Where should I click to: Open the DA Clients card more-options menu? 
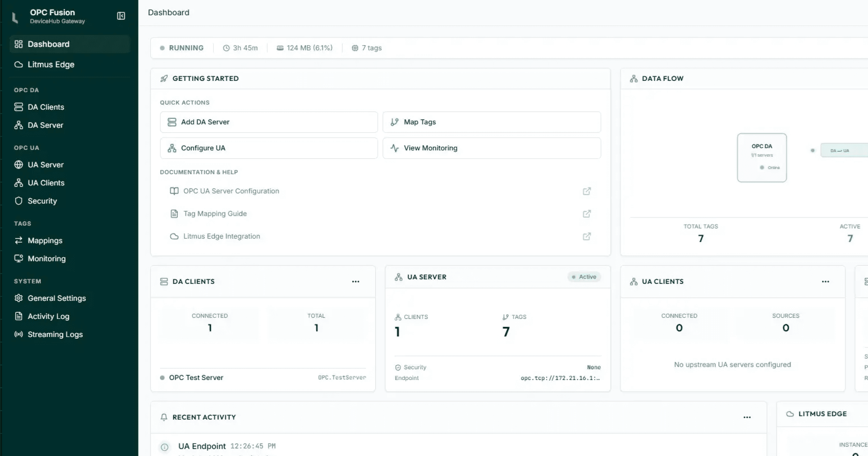pos(355,281)
